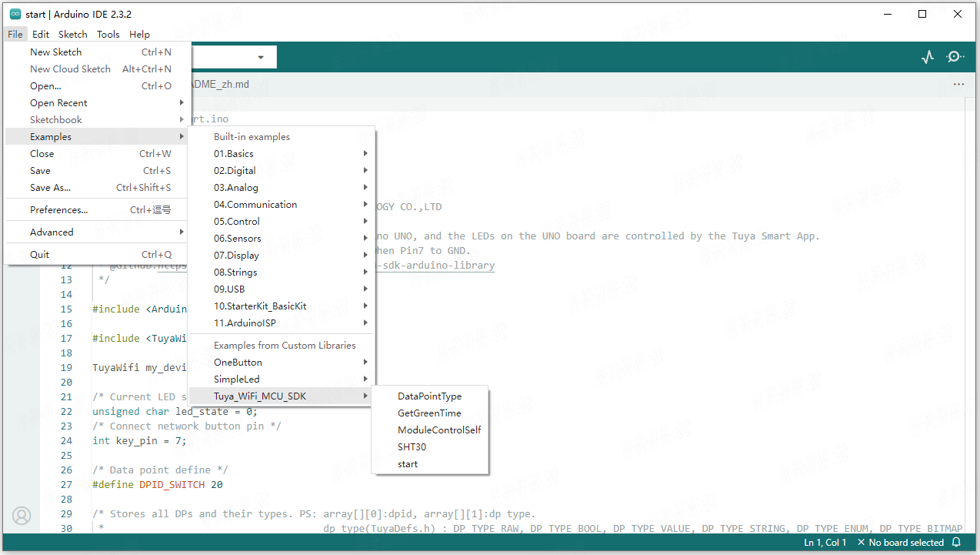Expand the Advanced submenu
Viewport: 980px width, 555px height.
(98, 232)
